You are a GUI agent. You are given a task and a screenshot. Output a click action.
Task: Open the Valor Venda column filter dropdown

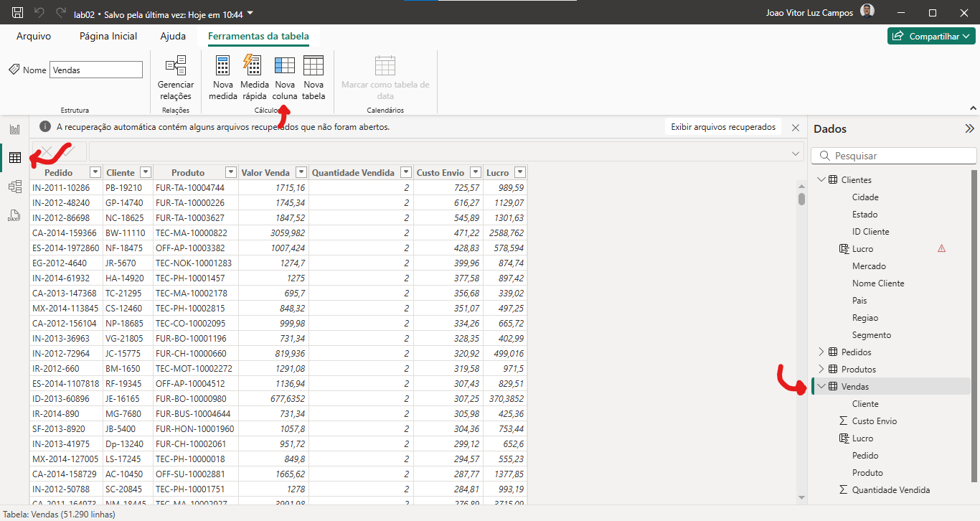coord(301,172)
